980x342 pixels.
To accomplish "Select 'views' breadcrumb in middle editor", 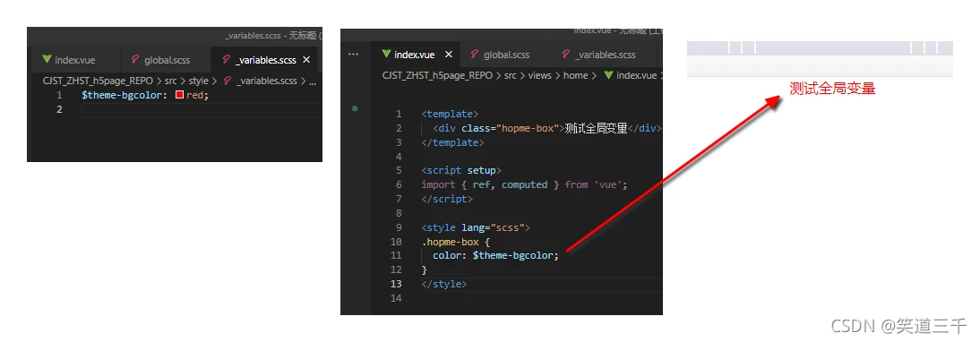I will coord(539,75).
